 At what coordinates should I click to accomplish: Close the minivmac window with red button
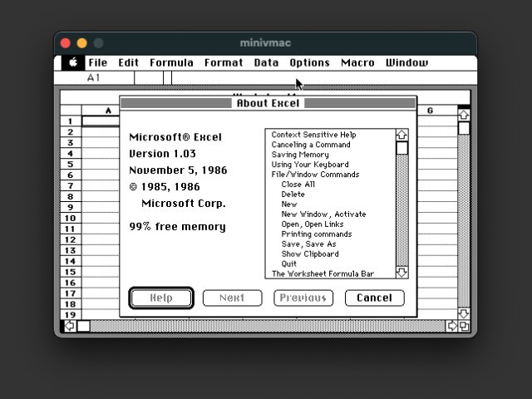pyautogui.click(x=66, y=43)
